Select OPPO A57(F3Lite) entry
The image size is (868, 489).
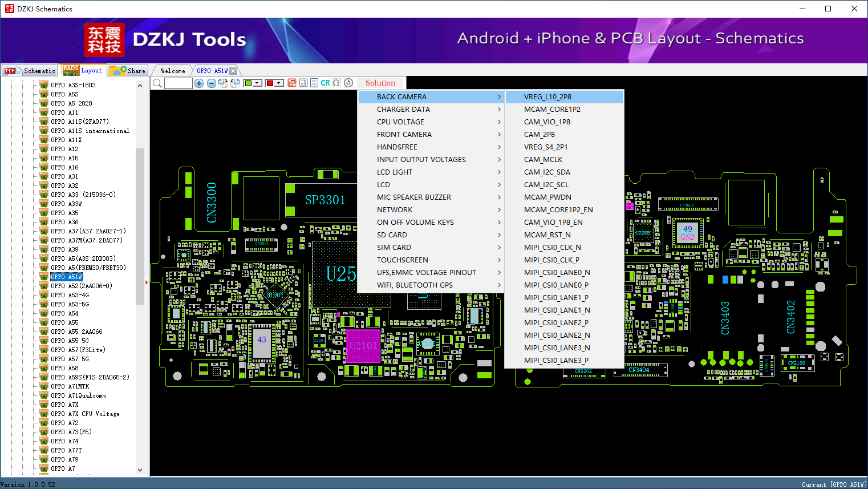pyautogui.click(x=78, y=350)
